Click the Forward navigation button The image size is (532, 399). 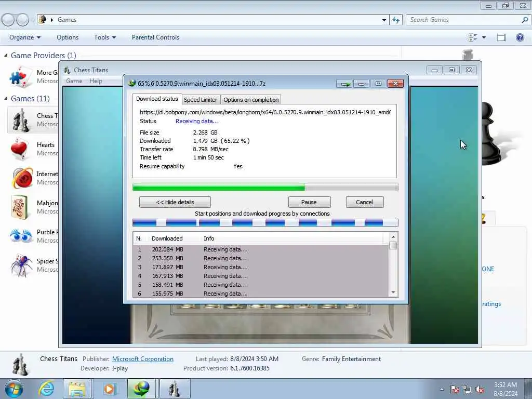pos(23,20)
